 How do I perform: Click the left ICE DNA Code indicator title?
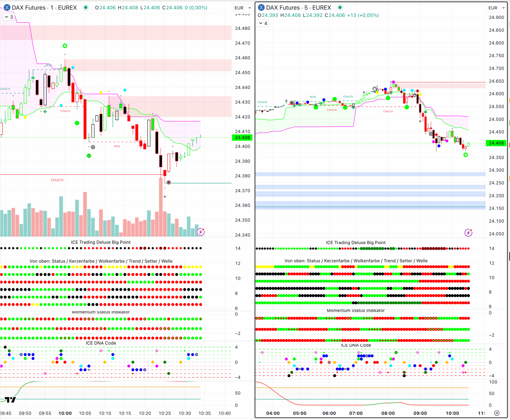tap(101, 343)
